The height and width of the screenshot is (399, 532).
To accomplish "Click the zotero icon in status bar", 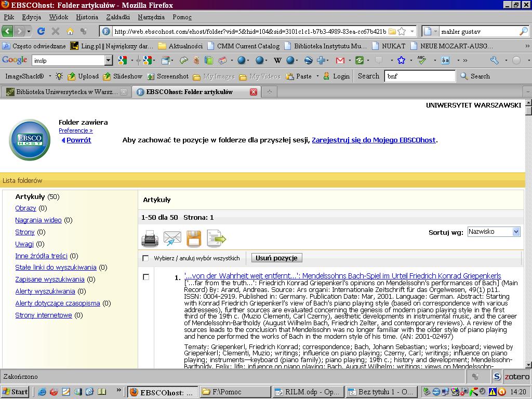I will (x=517, y=377).
